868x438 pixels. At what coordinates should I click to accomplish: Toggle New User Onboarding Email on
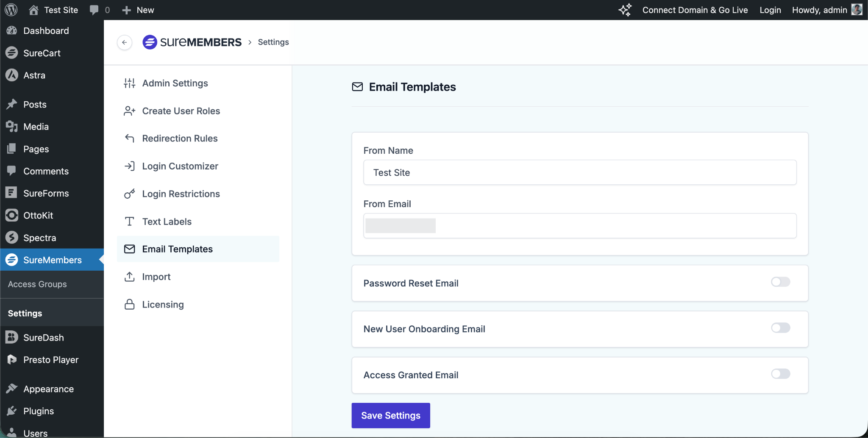pos(780,328)
